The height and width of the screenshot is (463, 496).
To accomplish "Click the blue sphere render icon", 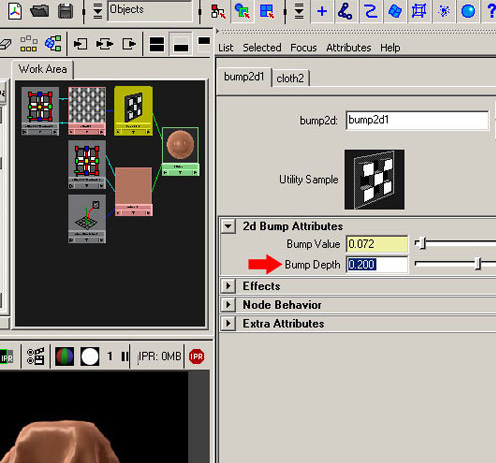I will 468,11.
